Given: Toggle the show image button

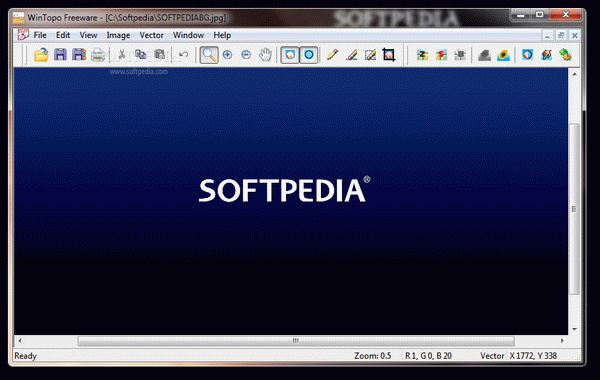Looking at the screenshot, I should click(x=290, y=55).
